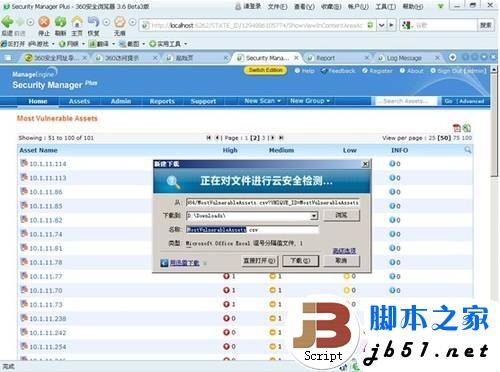Click the Medium icon in 10.1.11.70 row
500x372 pixels.
(x=273, y=290)
